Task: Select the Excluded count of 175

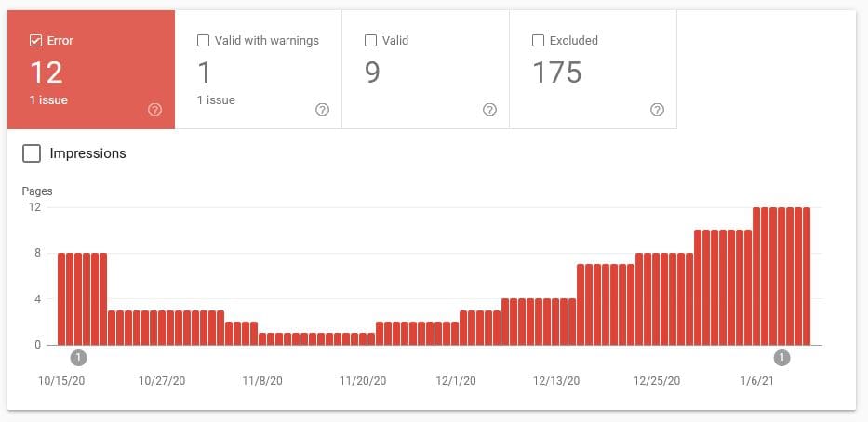Action: coord(556,73)
